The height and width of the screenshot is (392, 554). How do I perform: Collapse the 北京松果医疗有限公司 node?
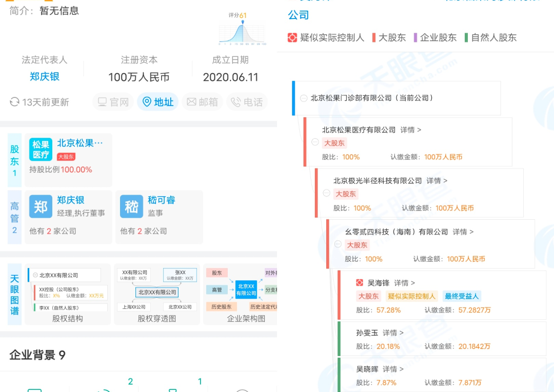315,142
